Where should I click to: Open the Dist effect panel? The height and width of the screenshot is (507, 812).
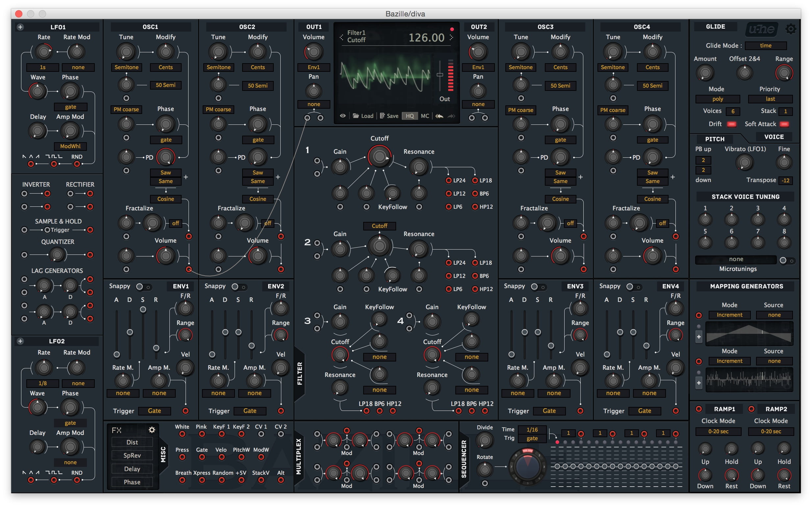pos(132,442)
